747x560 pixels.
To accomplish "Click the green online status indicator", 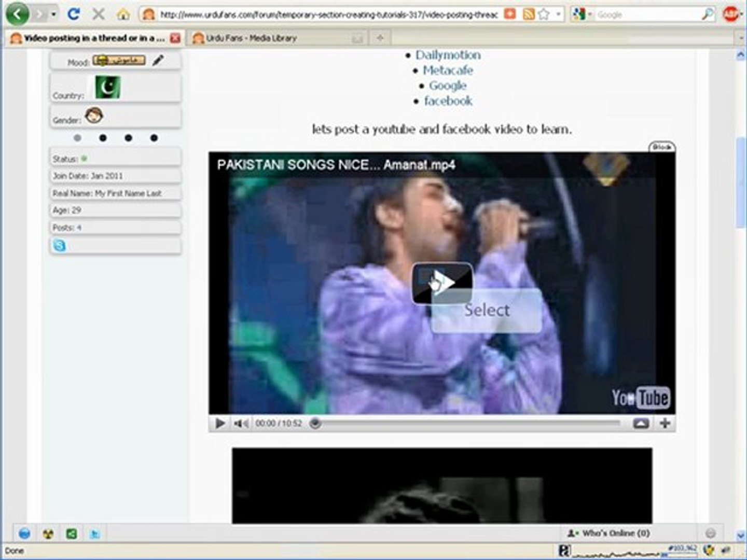I will [x=84, y=159].
